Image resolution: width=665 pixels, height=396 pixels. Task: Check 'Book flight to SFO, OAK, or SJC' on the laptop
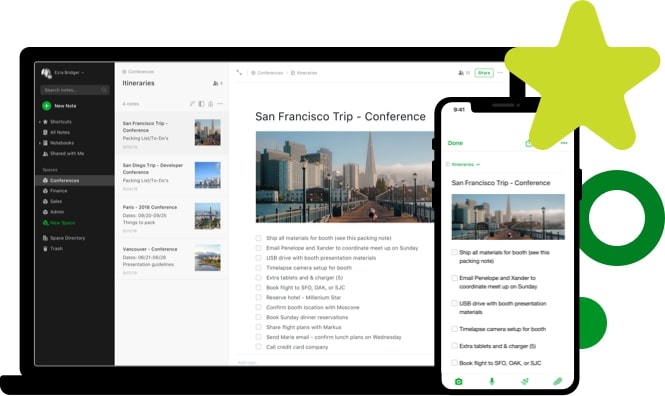pos(258,287)
